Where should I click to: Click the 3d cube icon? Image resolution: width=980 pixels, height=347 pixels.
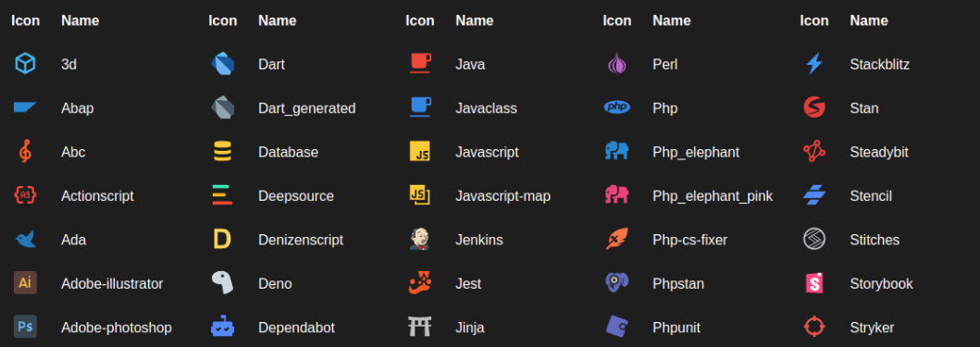25,64
